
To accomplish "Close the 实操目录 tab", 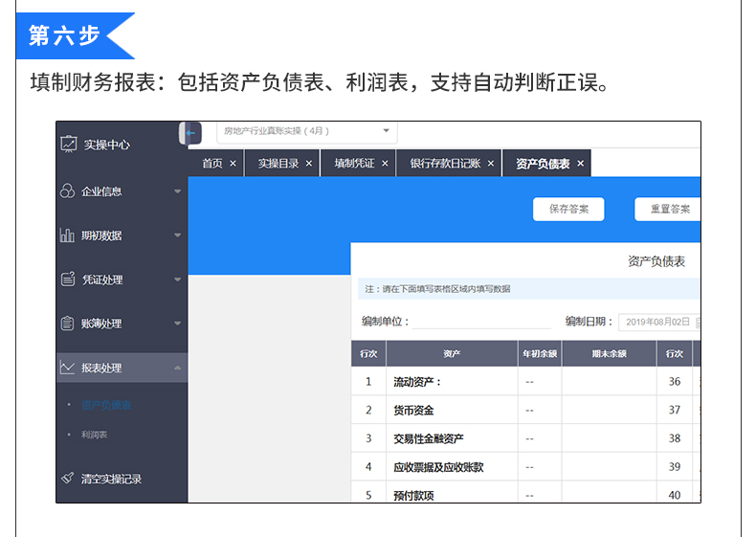I will coord(309,164).
